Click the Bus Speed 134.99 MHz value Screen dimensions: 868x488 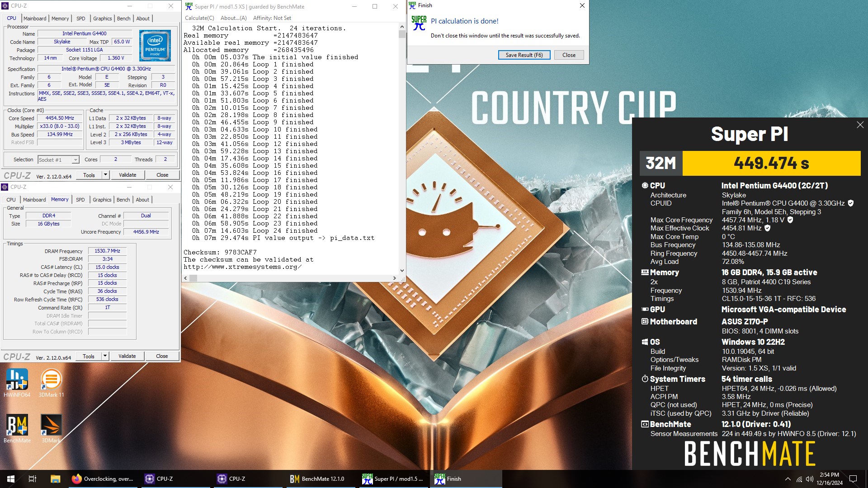60,135
